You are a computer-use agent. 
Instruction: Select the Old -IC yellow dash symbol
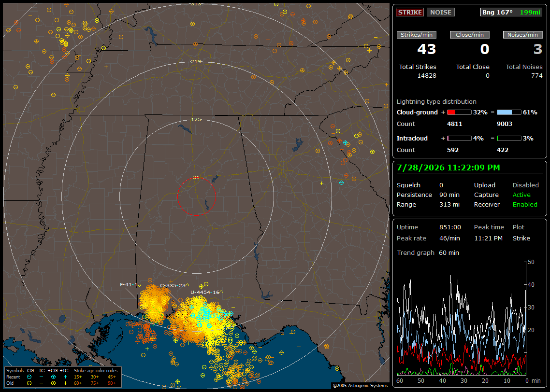click(42, 383)
